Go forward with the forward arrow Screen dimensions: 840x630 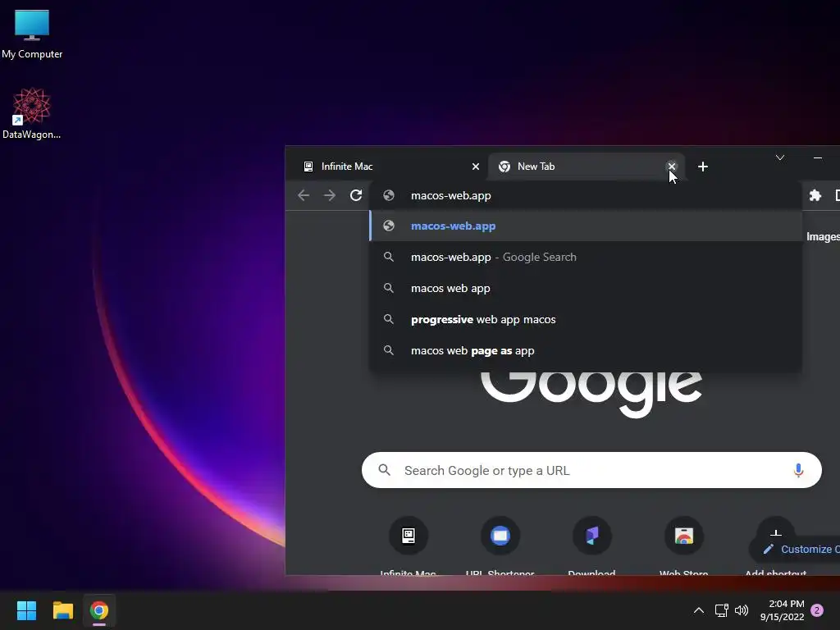(330, 195)
